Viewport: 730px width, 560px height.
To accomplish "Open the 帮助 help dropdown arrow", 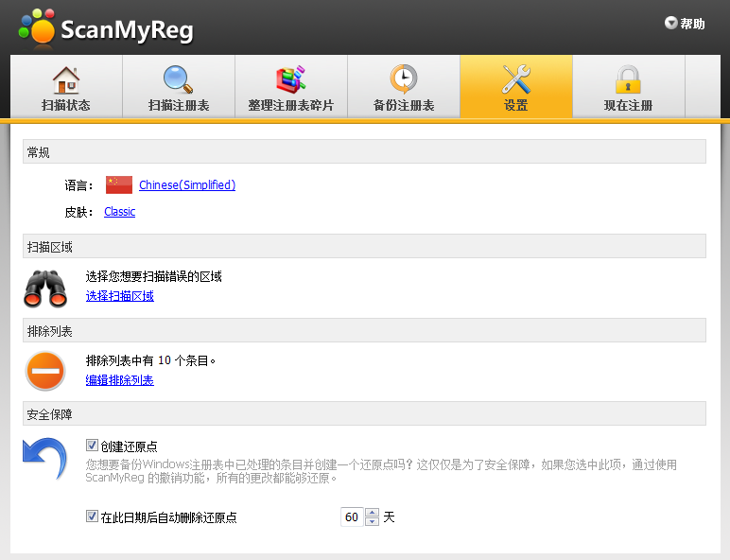I will (670, 23).
